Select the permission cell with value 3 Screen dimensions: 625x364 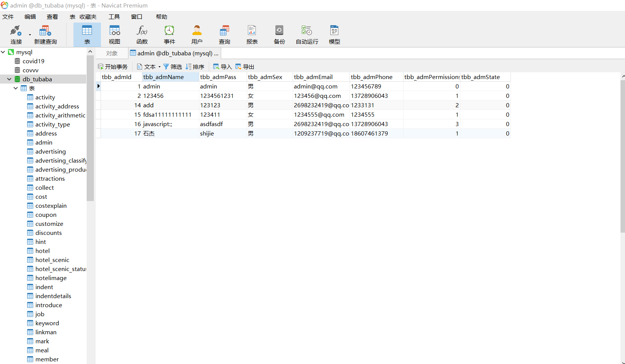point(431,124)
